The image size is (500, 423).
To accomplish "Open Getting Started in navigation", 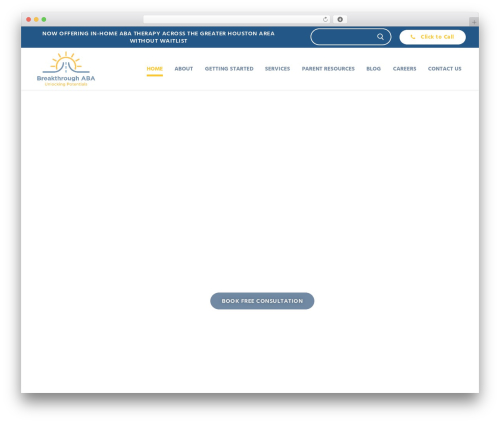I will coord(229,69).
